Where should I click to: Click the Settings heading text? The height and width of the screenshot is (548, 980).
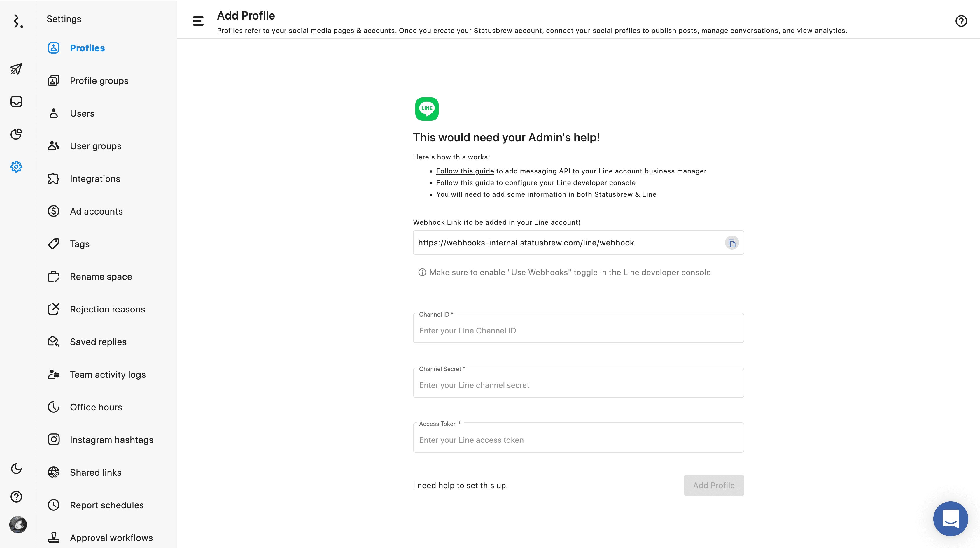[x=64, y=19]
